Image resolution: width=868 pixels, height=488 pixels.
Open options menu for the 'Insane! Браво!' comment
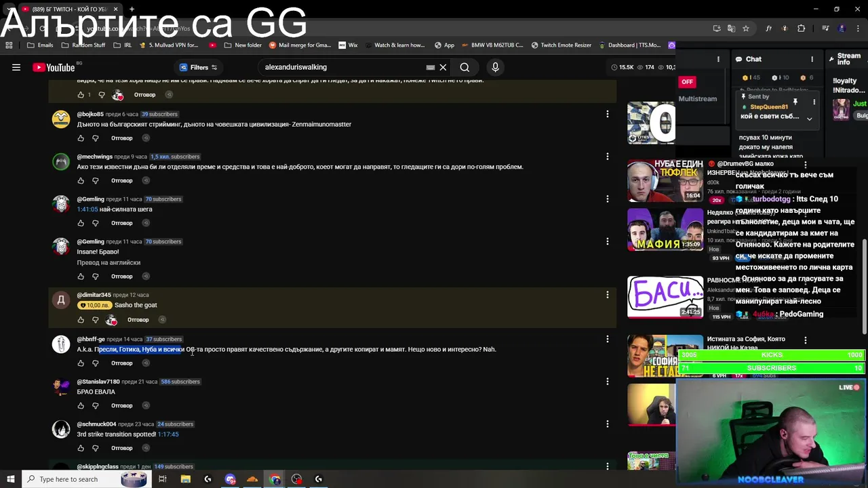607,241
